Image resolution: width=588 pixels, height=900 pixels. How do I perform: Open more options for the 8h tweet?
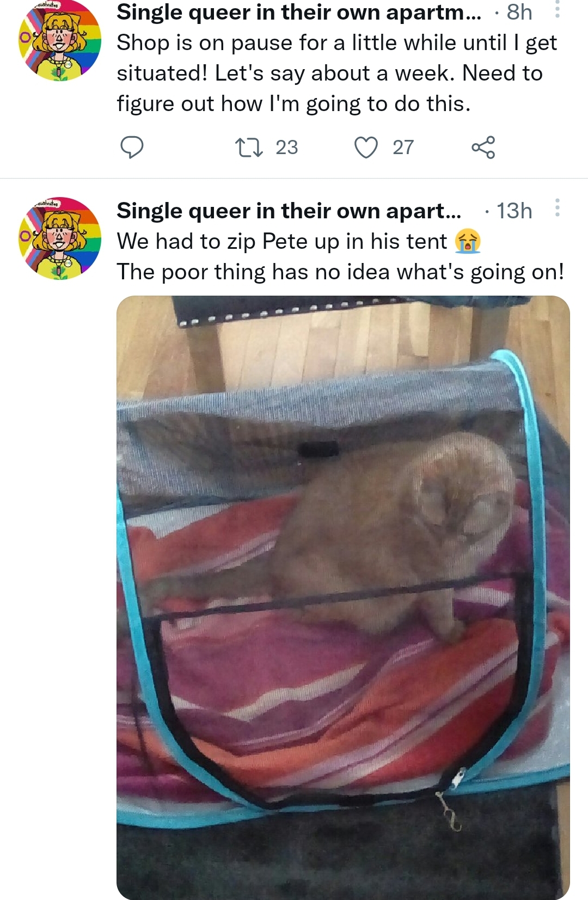coord(557,9)
